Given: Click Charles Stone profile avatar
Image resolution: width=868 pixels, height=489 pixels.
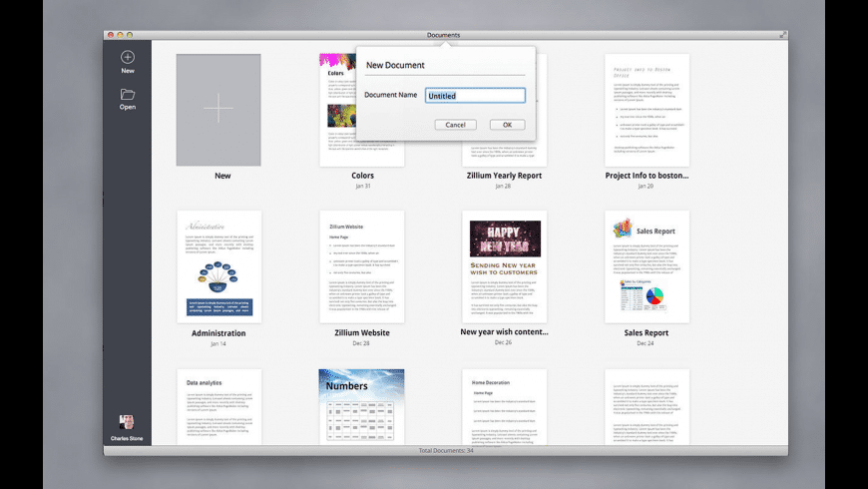Looking at the screenshot, I should coord(127,422).
